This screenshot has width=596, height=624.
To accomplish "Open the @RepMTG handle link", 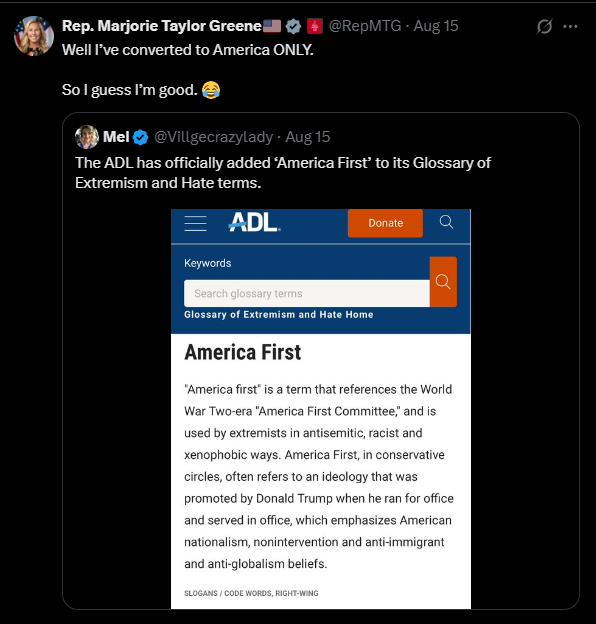I will tap(365, 26).
